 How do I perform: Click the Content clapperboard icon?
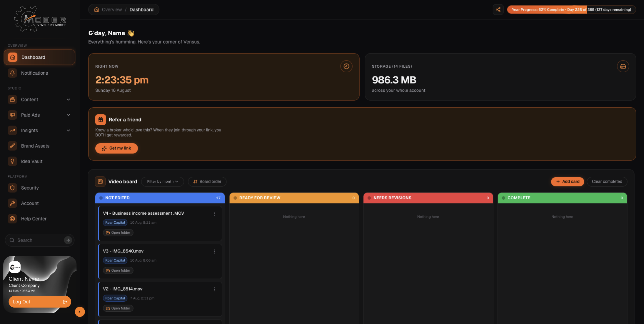tap(12, 100)
